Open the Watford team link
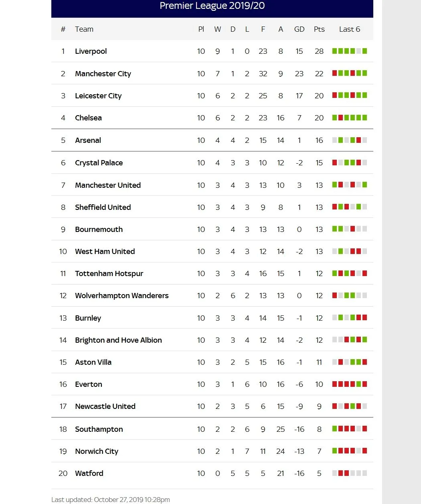The height and width of the screenshot is (504, 421). point(89,474)
